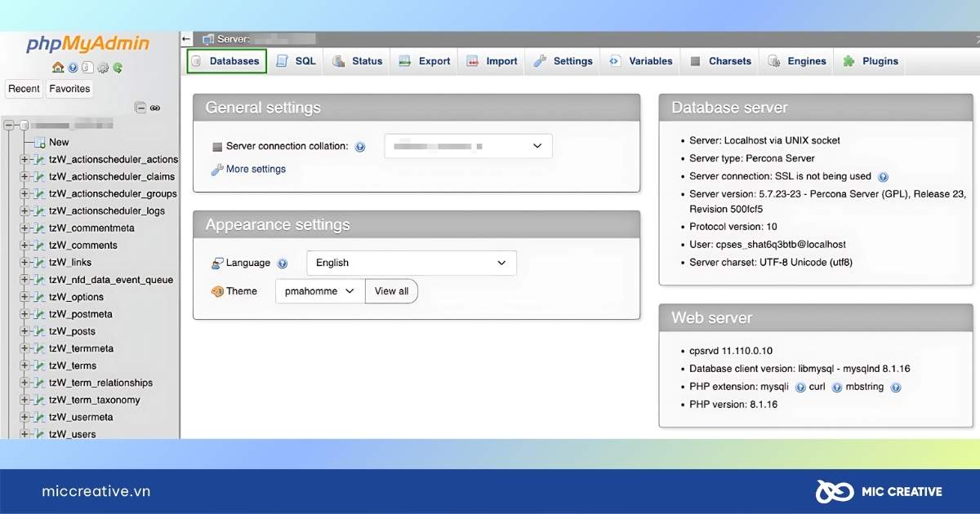Click the table icon of tzW_links
Viewport: 980px width, 514px height.
38,263
